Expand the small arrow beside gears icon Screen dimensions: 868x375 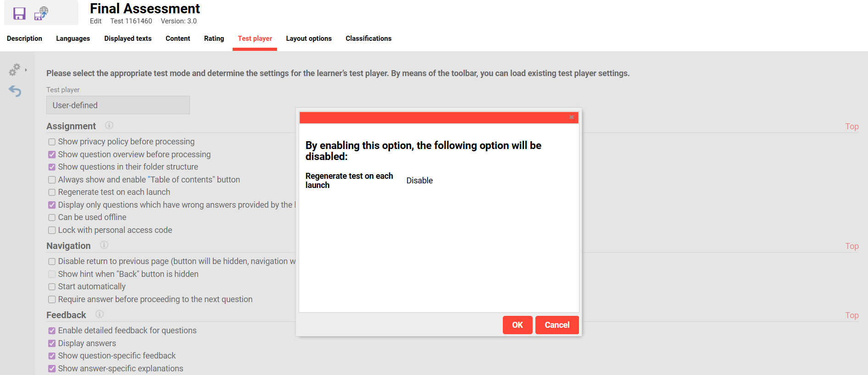26,70
